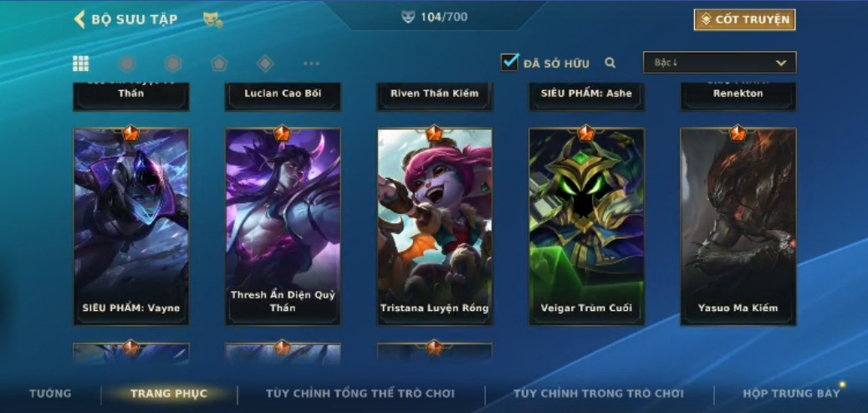Go to the Hộp Trưng Bày tab
The height and width of the screenshot is (413, 868).
[x=792, y=394]
